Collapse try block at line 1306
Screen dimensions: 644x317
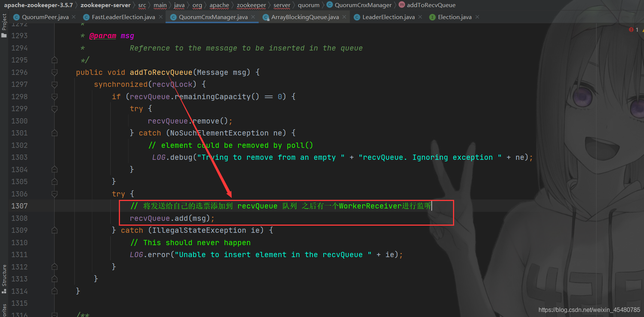click(55, 194)
